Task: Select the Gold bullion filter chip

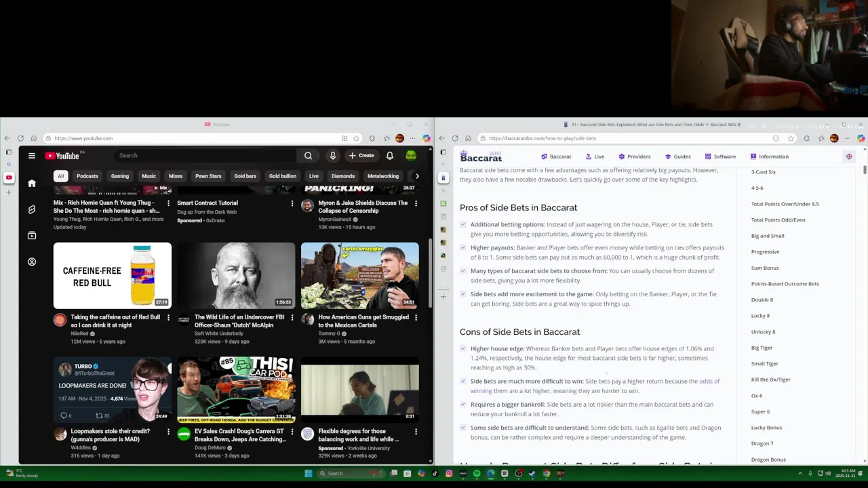Action: pos(283,176)
